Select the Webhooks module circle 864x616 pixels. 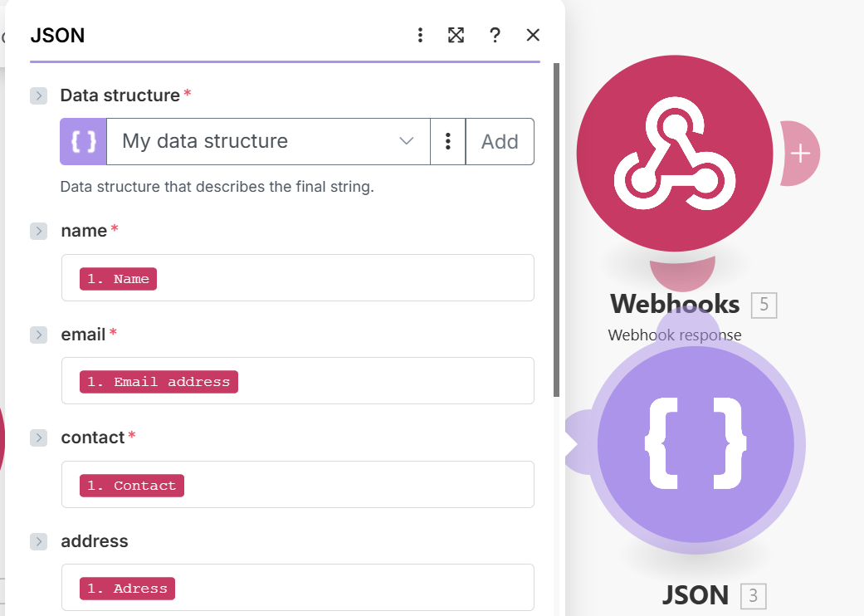click(675, 154)
